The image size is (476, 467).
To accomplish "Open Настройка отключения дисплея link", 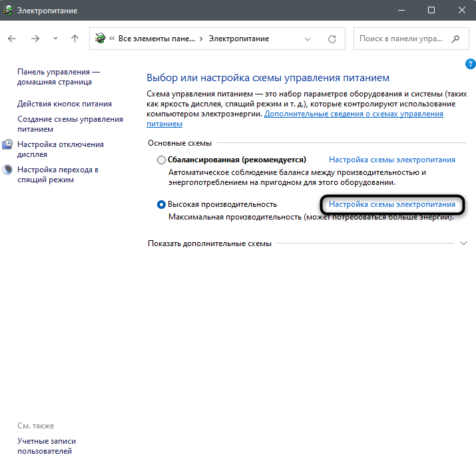I will 61,149.
